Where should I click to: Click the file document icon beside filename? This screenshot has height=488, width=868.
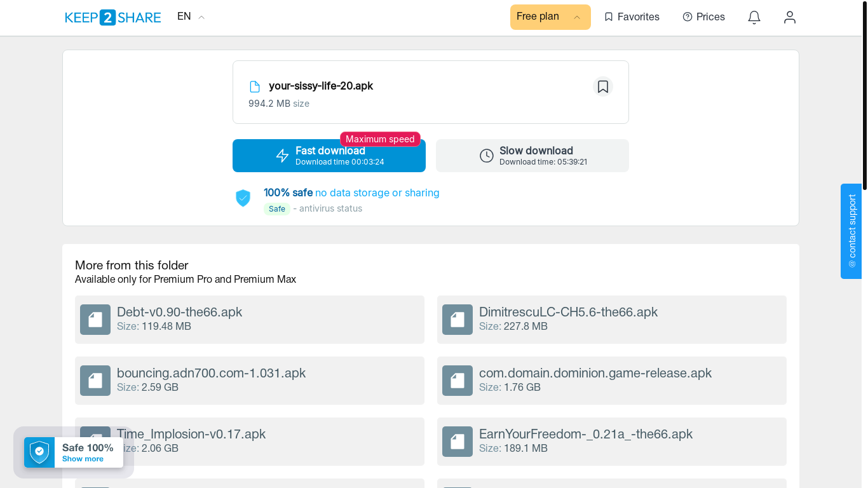pos(255,86)
